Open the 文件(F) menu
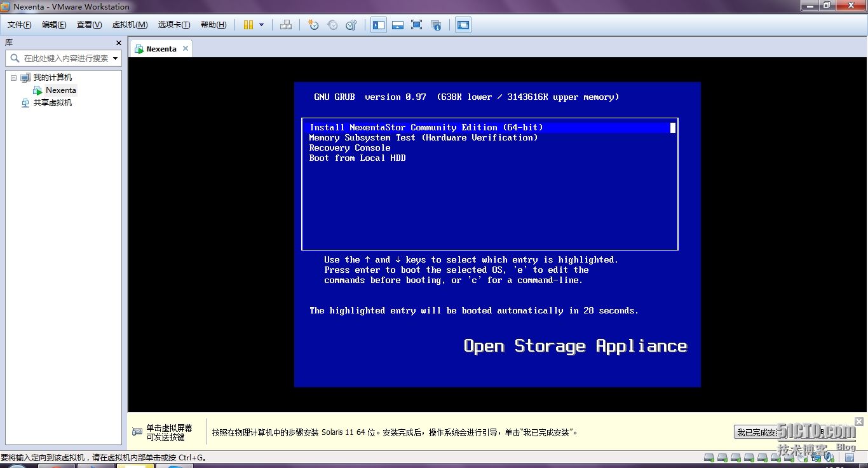The image size is (868, 468). pos(20,25)
